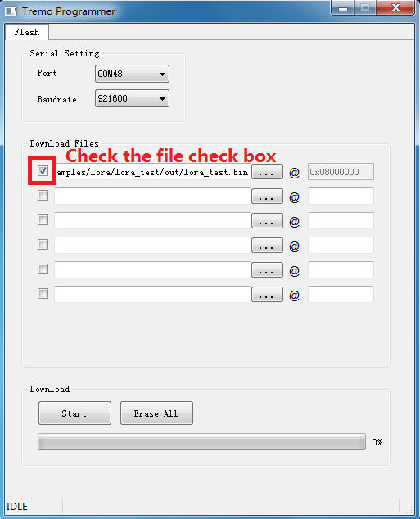Open file browser for second row
The width and height of the screenshot is (420, 519).
coord(267,196)
